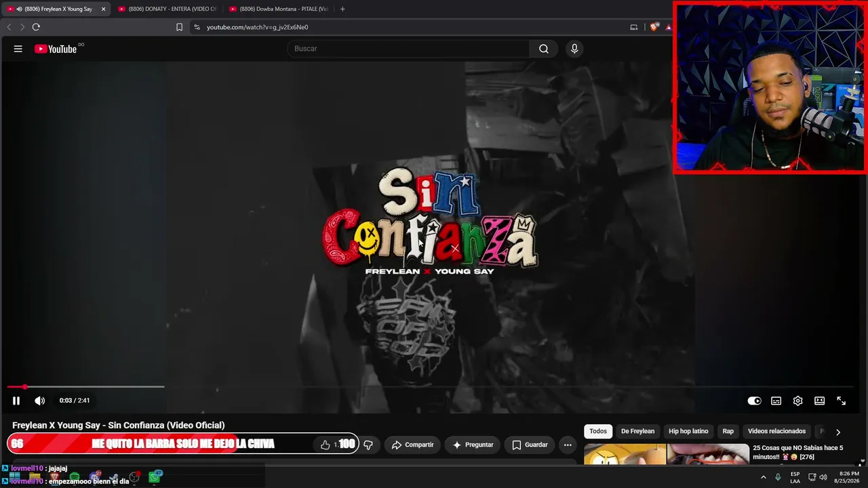The image size is (868, 488).
Task: Toggle the autoplay switch
Action: click(754, 401)
